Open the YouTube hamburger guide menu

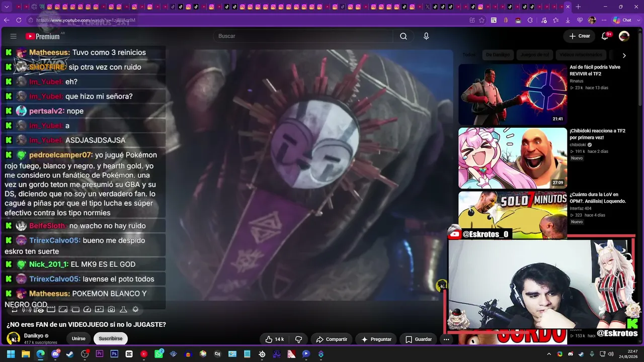[x=14, y=36]
